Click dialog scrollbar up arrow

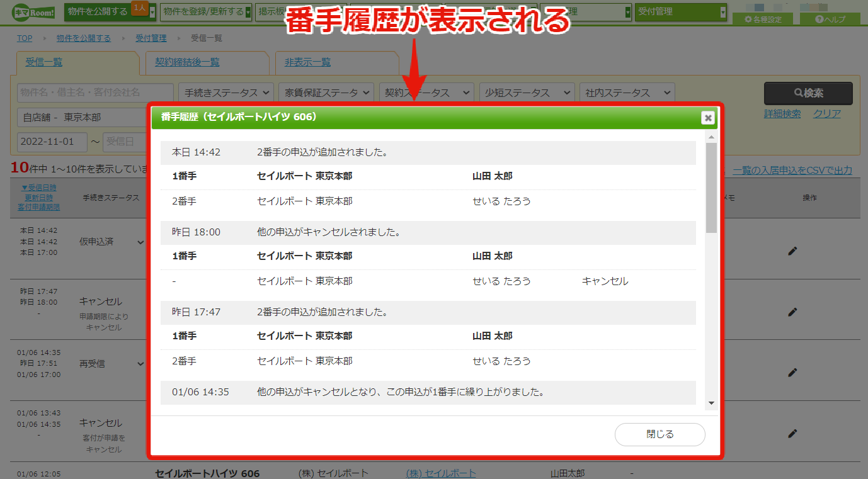pyautogui.click(x=712, y=137)
